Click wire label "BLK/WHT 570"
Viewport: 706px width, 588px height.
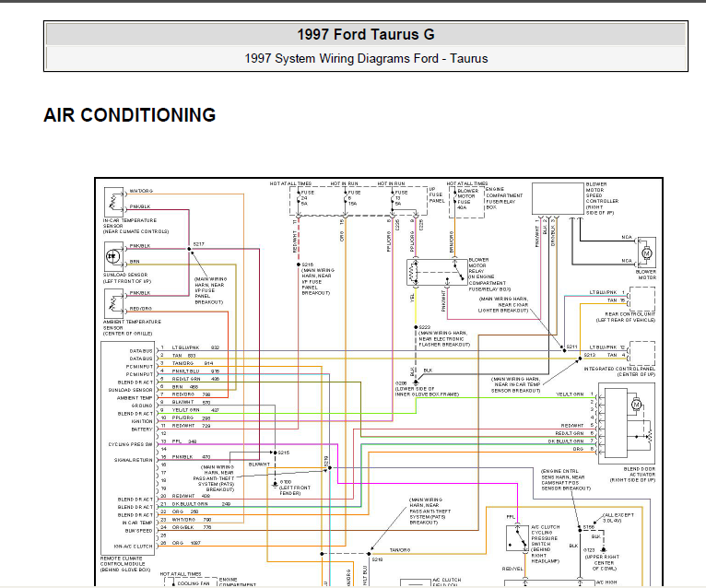click(191, 403)
